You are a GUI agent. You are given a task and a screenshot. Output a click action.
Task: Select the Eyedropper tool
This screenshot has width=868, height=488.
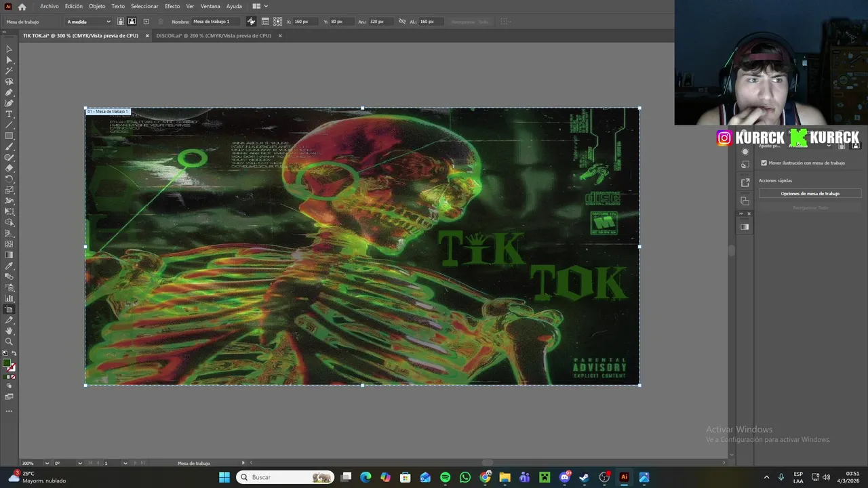click(9, 266)
